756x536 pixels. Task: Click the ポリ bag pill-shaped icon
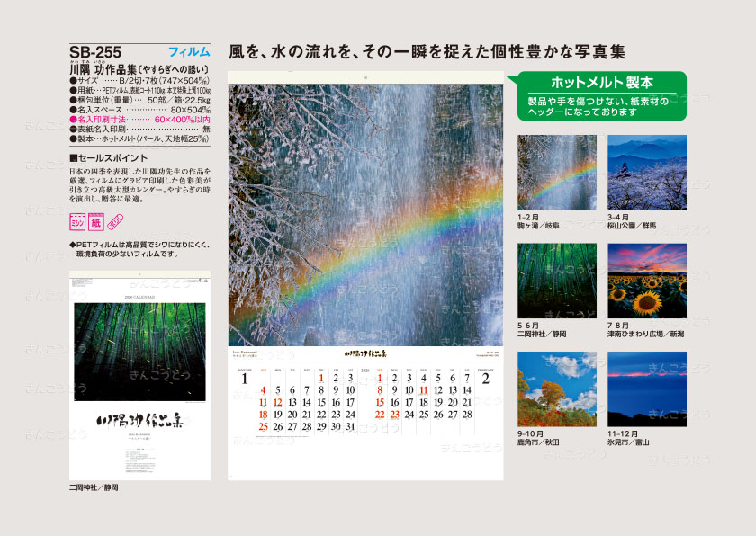coord(116,222)
